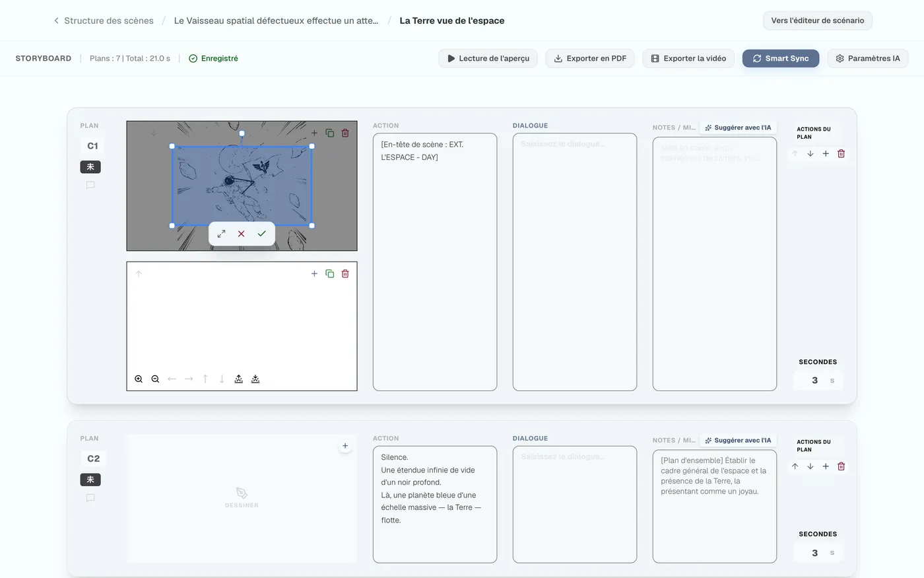
Task: Click the astronaut sketch inside crop box
Action: 241,186
